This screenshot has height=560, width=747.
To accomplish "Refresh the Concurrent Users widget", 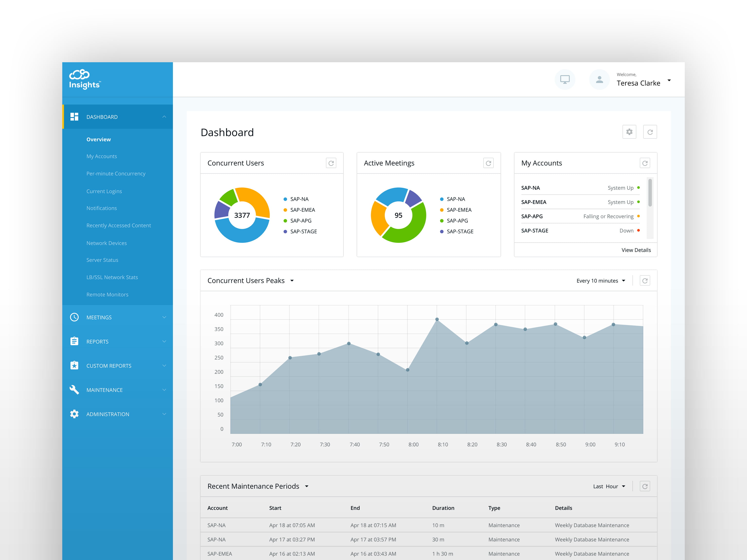I will tap(331, 163).
